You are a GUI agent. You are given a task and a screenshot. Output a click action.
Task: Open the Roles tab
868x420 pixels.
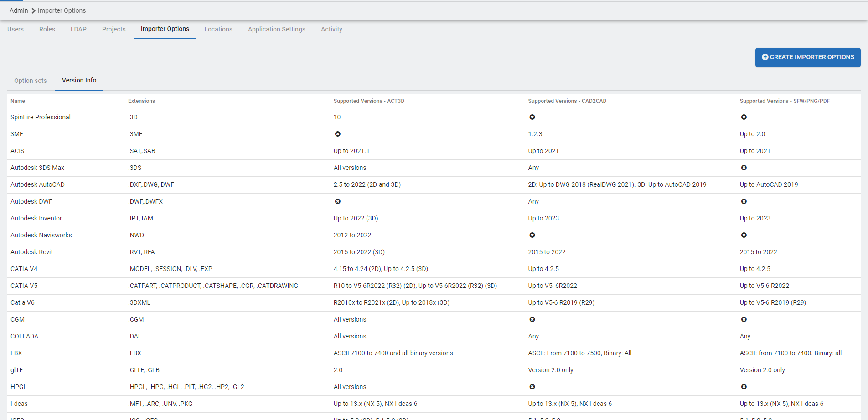(47, 29)
